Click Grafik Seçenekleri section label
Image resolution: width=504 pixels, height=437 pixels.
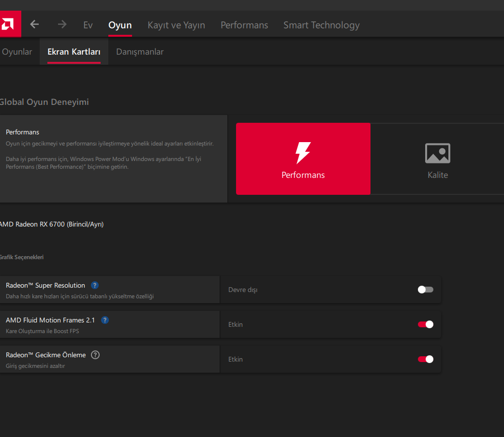22,257
